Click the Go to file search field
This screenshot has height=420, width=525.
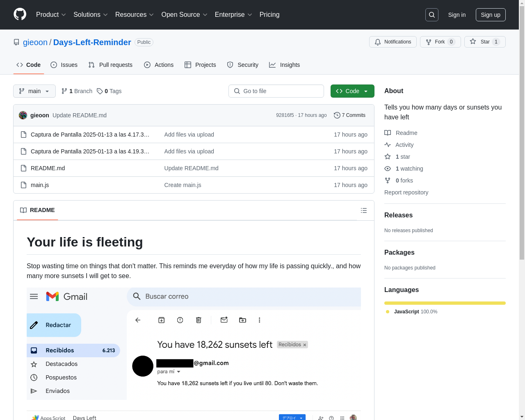coord(276,91)
